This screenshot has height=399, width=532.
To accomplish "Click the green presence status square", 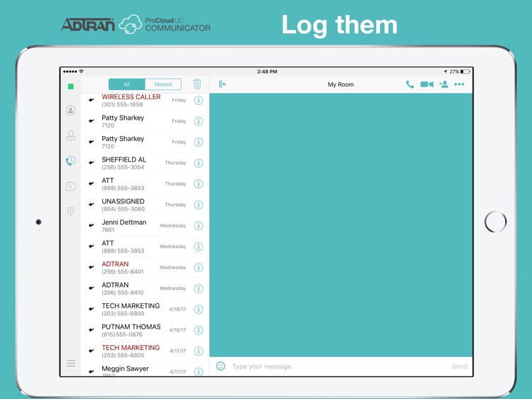I will click(x=70, y=86).
